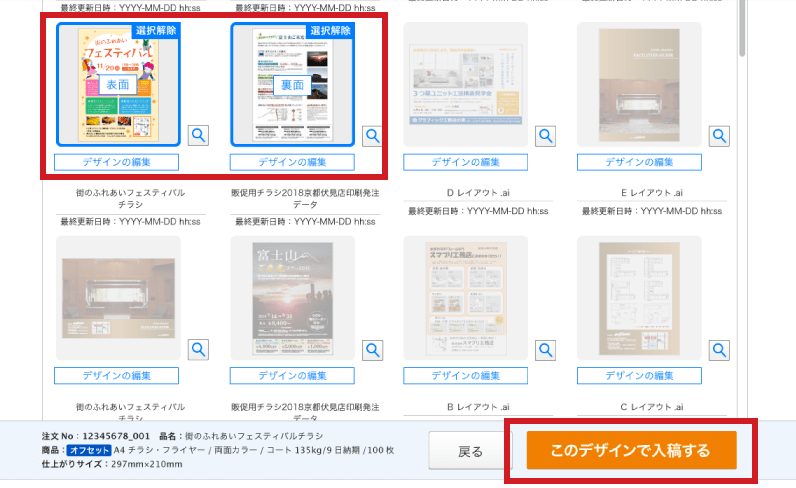The height and width of the screenshot is (488, 796).
Task: Select the B レイアウト design thumbnail
Action: (x=465, y=298)
